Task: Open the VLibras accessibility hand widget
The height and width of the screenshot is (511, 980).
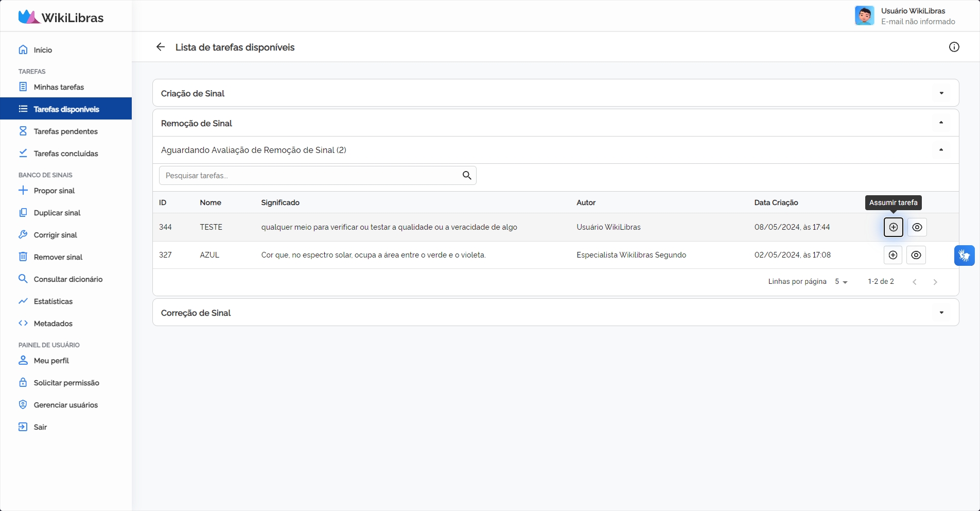Action: 964,255
